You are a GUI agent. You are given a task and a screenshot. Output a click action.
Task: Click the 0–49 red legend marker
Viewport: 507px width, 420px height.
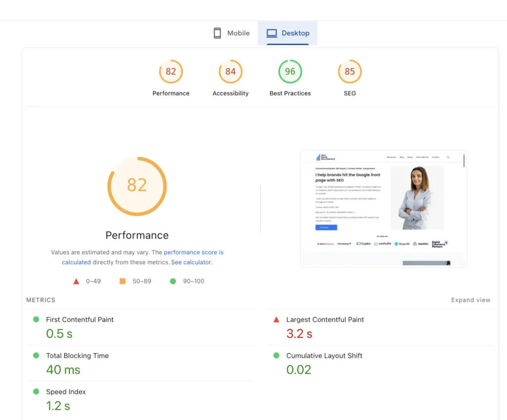click(x=76, y=281)
